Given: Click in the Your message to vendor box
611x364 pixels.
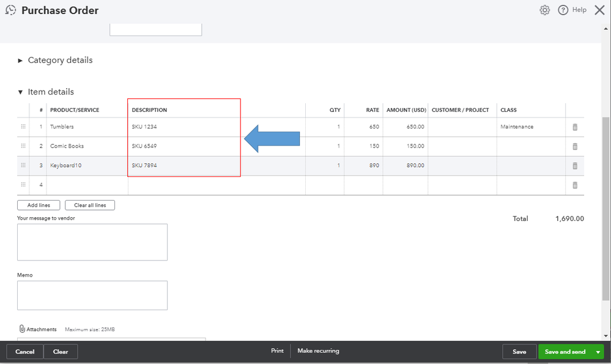Looking at the screenshot, I should tap(92, 242).
